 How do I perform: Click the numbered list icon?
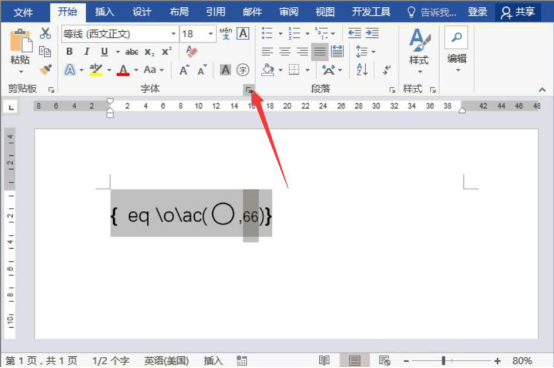tap(294, 34)
